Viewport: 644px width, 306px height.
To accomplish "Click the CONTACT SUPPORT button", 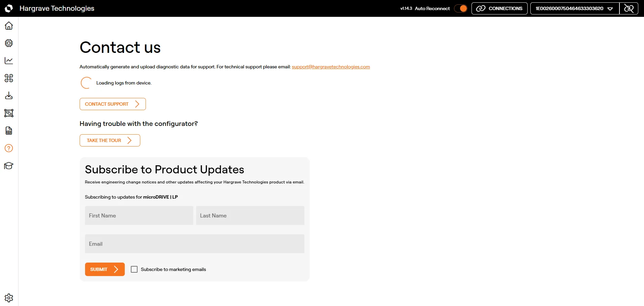I will [x=113, y=104].
